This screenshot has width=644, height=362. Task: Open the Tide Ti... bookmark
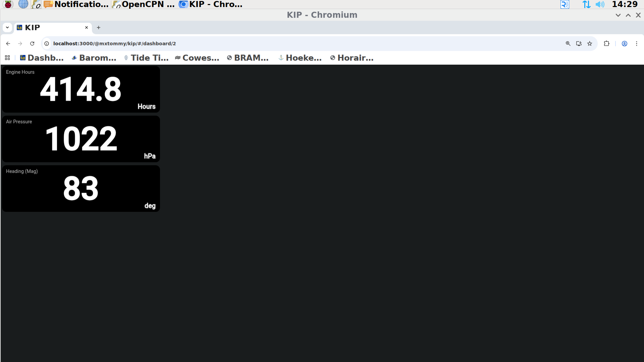pos(146,58)
